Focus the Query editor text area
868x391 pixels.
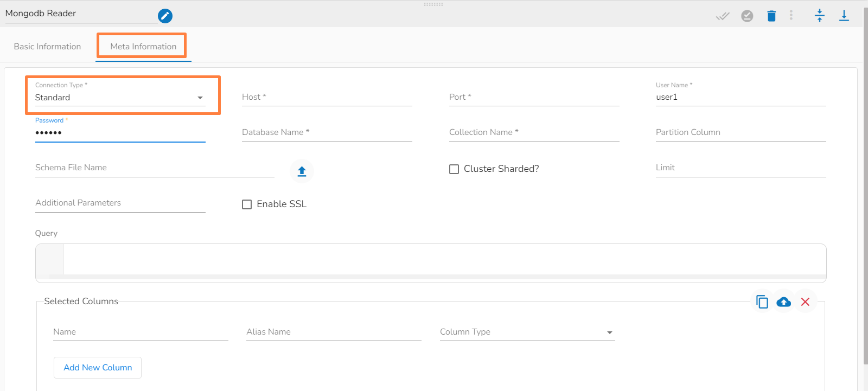[x=444, y=260]
